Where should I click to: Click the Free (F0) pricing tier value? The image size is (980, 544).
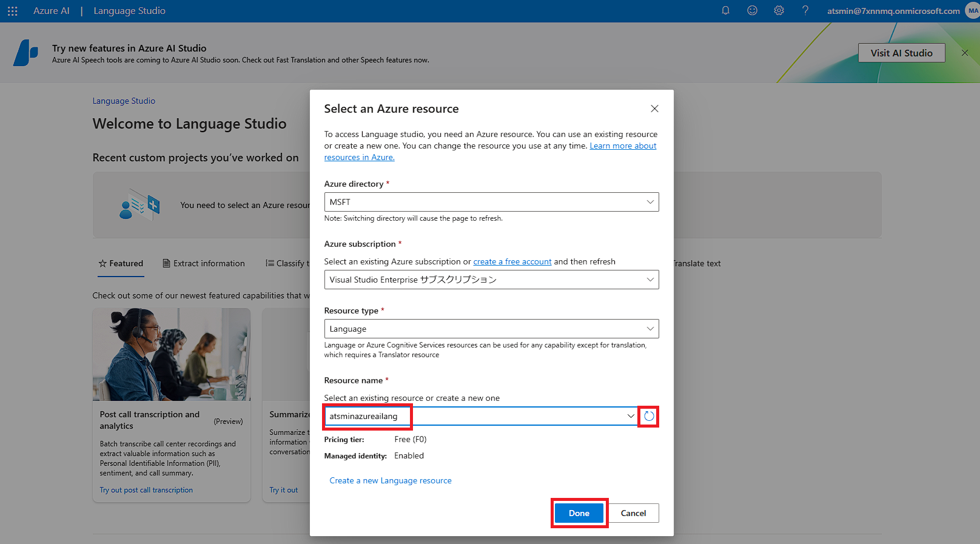411,439
